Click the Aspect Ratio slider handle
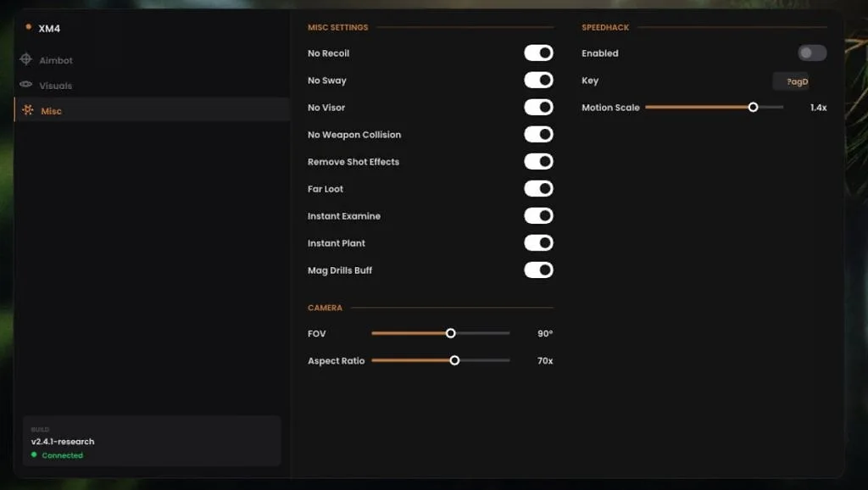This screenshot has height=490, width=868. click(x=454, y=360)
